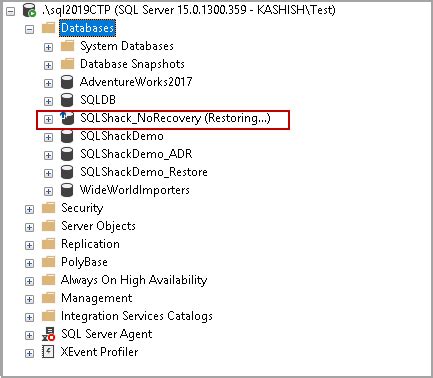433x378 pixels.
Task: Select the Replication label
Action: (90, 244)
